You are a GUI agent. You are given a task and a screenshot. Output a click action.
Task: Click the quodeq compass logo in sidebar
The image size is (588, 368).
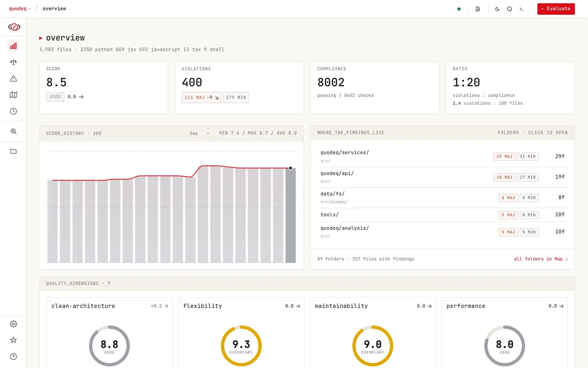(x=14, y=27)
